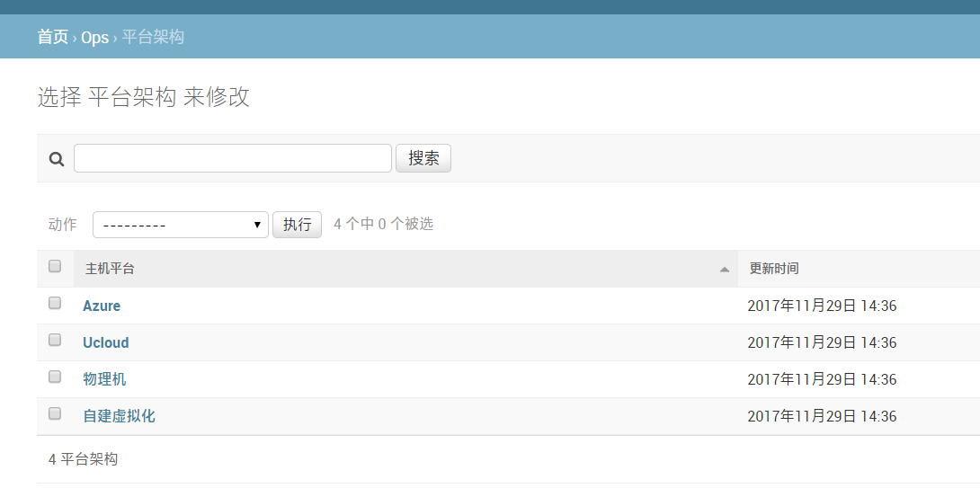Open the Ucloud platform entry
The height and width of the screenshot is (488, 980).
point(106,343)
